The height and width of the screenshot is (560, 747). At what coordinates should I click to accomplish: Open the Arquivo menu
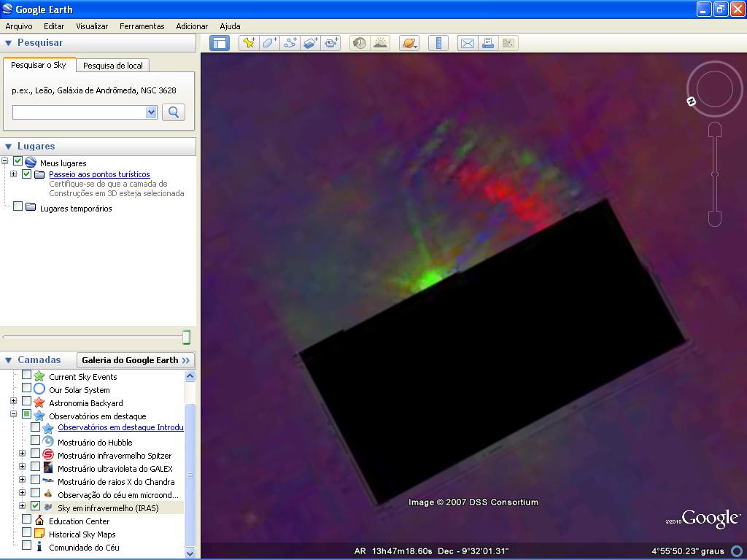click(x=19, y=27)
